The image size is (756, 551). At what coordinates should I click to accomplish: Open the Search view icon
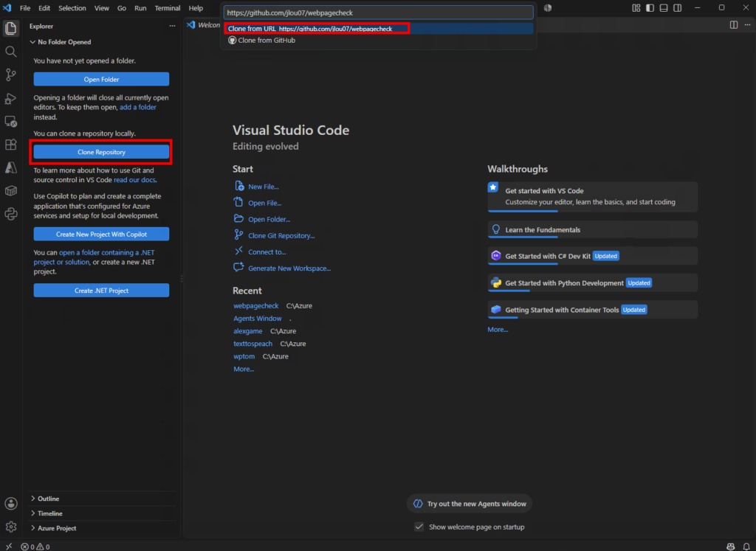[10, 51]
